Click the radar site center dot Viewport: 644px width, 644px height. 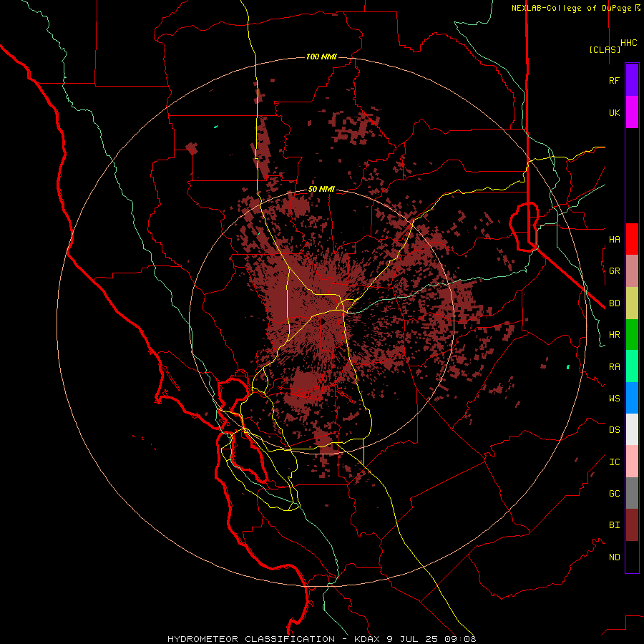[x=323, y=321]
